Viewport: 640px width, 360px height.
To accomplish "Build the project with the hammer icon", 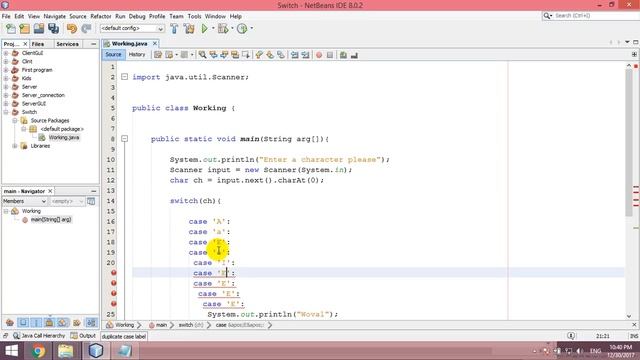I will [x=174, y=29].
